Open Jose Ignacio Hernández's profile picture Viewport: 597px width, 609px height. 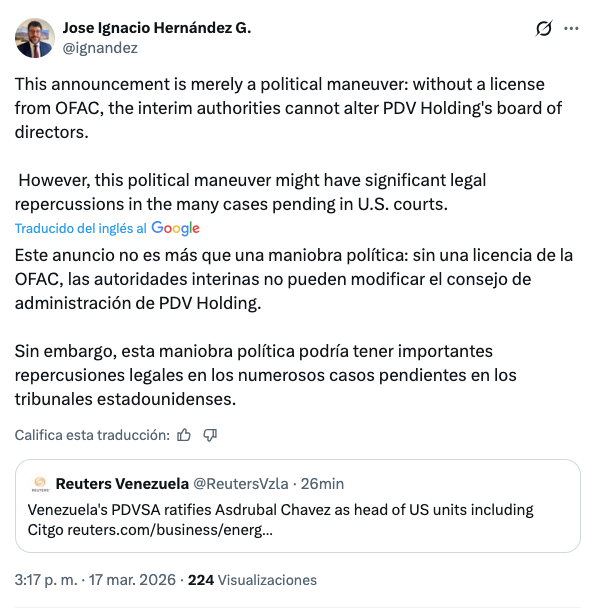(x=35, y=38)
